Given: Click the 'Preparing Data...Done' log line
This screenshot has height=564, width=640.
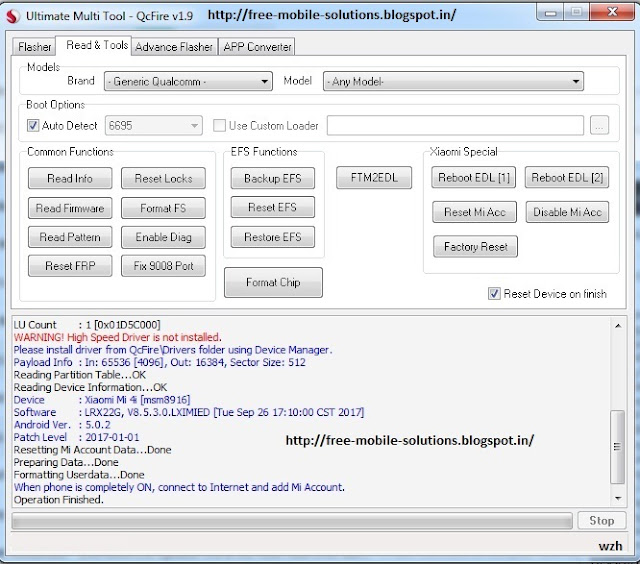Looking at the screenshot, I should (x=66, y=462).
